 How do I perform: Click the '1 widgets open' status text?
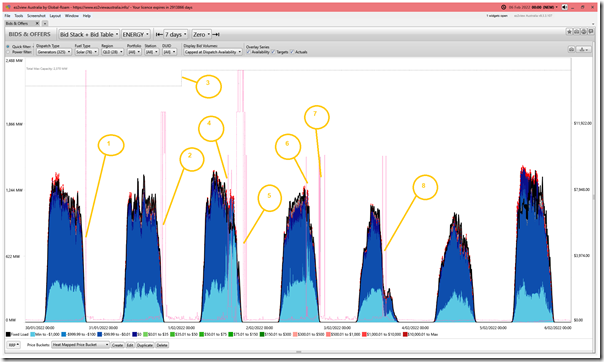point(497,16)
